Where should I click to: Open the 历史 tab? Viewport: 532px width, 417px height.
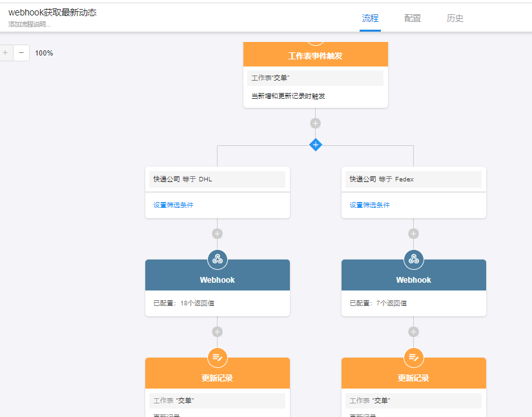tap(455, 18)
